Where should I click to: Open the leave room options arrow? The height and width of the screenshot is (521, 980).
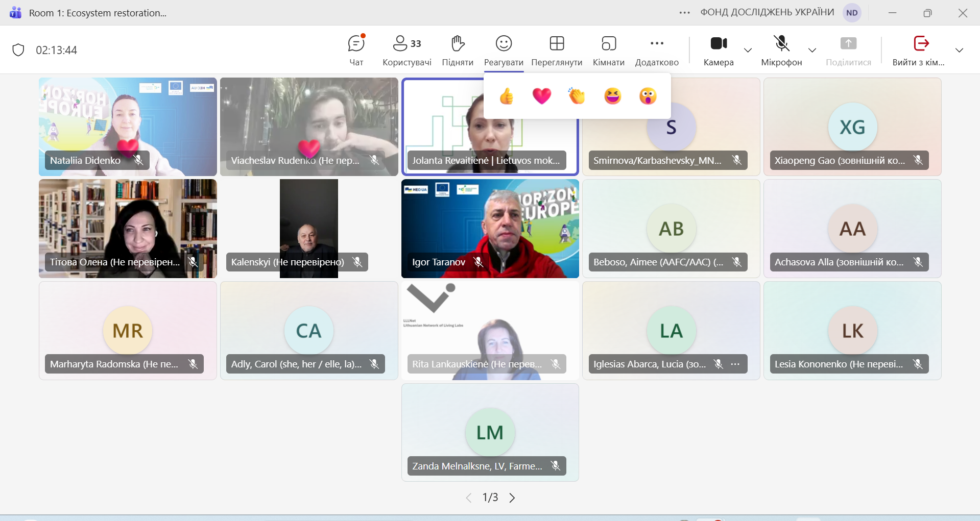click(959, 50)
